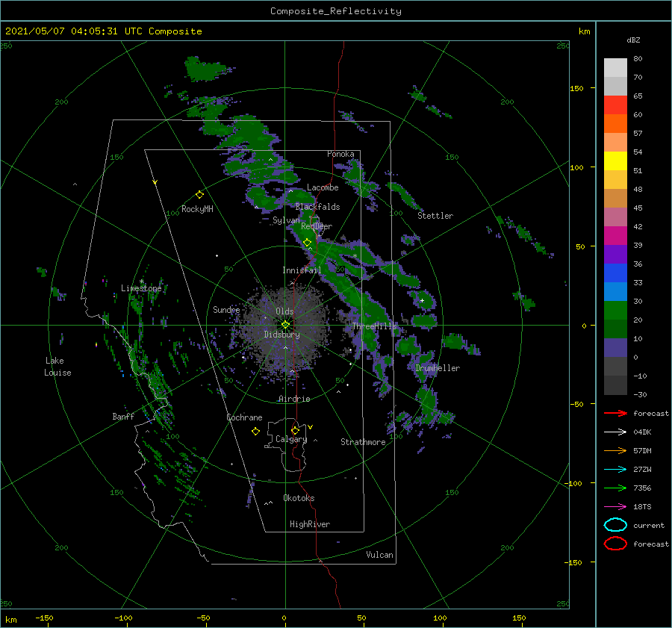
Task: Click the Cochrane label
Action: tap(244, 417)
